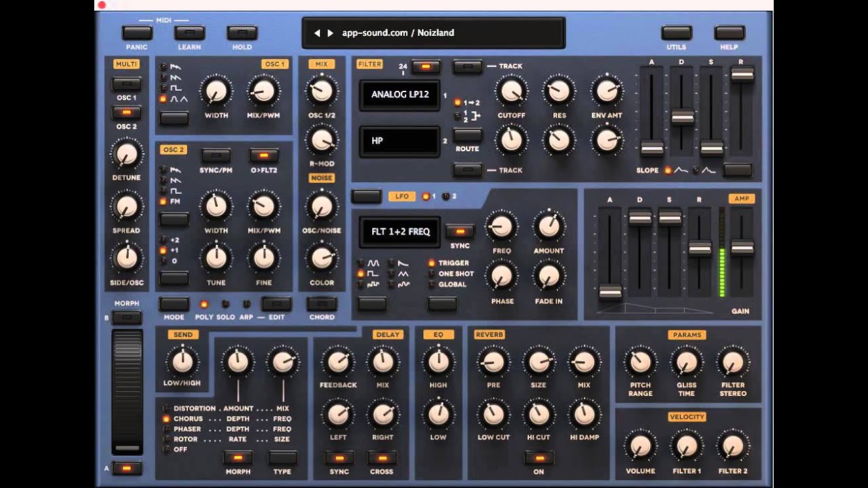Enable the MIDI HOLD button
Viewport: 868px width, 488px height.
[x=242, y=33]
